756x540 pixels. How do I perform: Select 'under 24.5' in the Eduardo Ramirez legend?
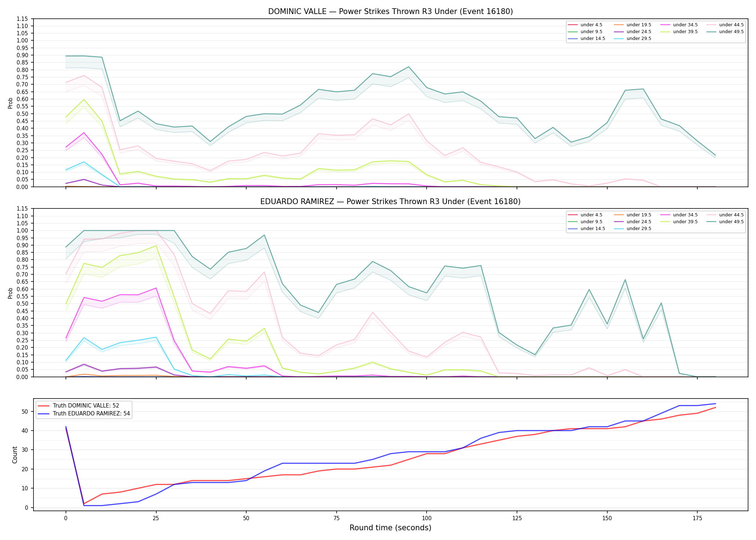tap(639, 222)
